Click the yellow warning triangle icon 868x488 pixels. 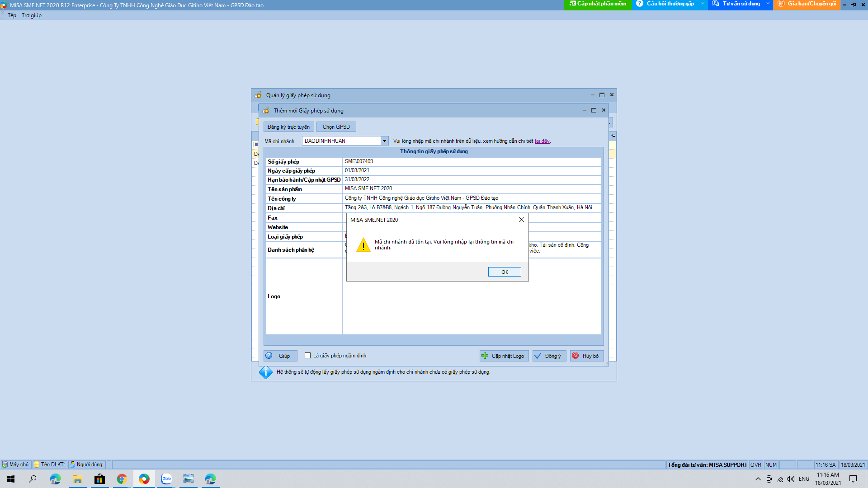click(x=363, y=245)
